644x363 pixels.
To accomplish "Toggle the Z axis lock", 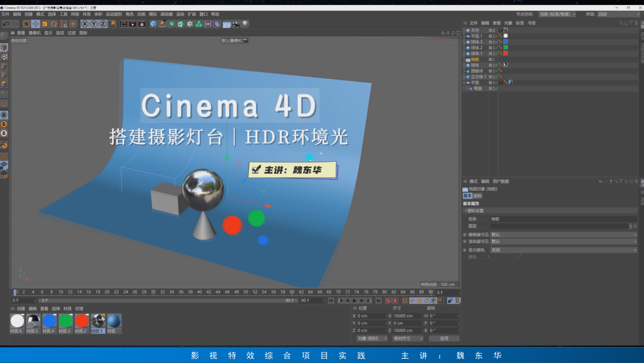I will [103, 24].
